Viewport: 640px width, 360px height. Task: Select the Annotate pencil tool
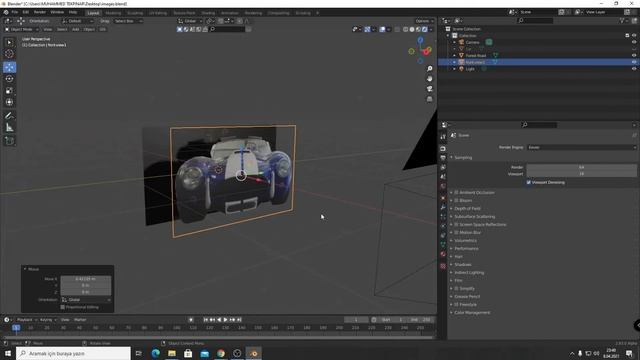click(9, 116)
